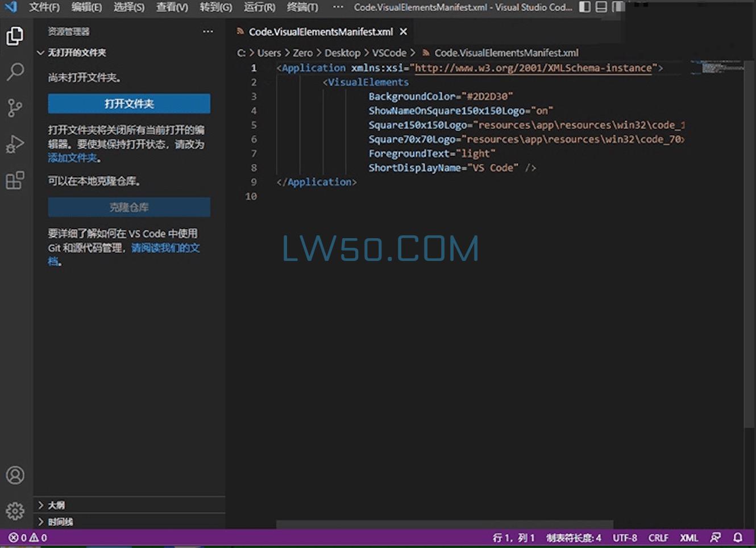Toggle secondary side bar layout icon
756x548 pixels.
click(x=617, y=7)
